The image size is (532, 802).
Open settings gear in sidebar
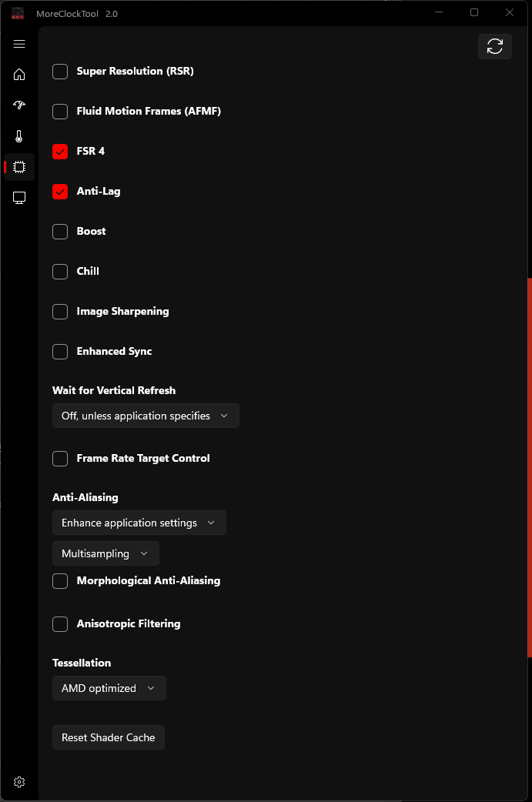coord(19,782)
